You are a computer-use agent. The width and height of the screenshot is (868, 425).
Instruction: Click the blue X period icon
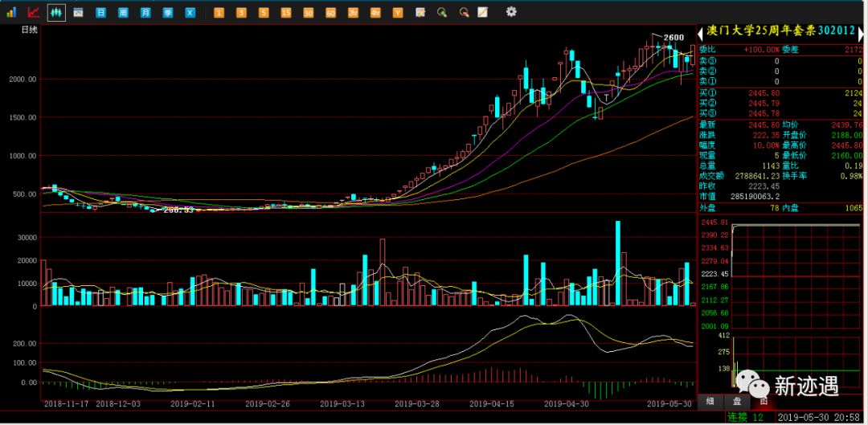[190, 12]
